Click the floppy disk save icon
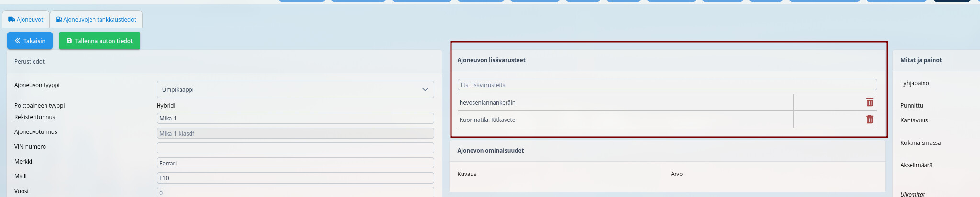This screenshot has width=980, height=197. 69,41
